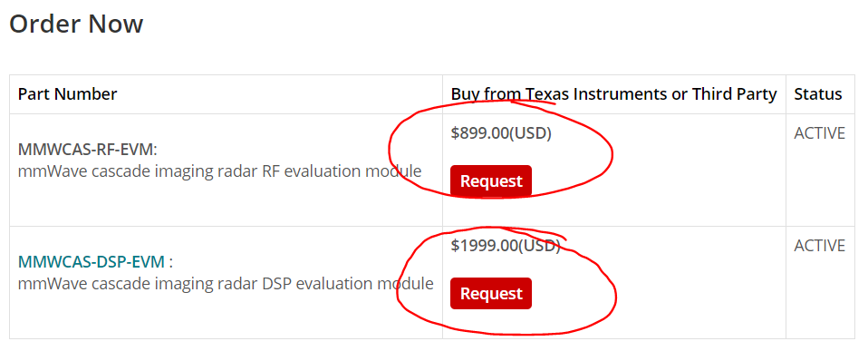Click the $1999.00(USD) price text
868x351 pixels.
(x=506, y=246)
